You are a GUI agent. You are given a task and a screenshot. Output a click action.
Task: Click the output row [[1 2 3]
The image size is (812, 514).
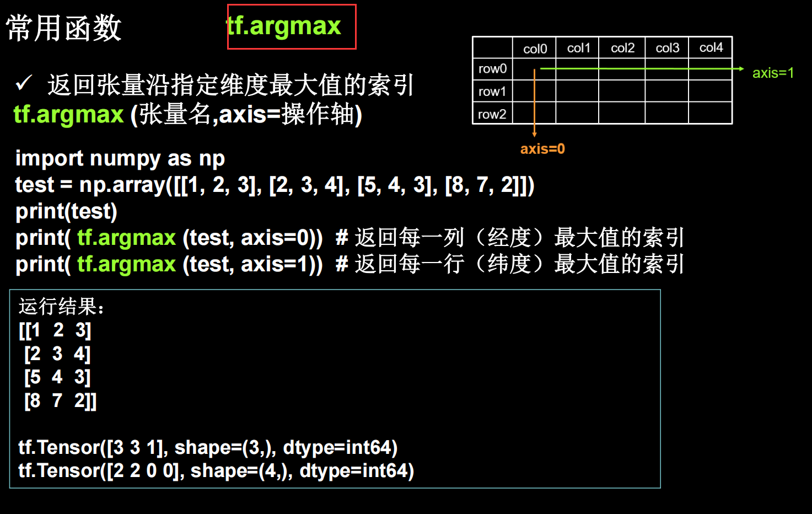pyautogui.click(x=55, y=330)
